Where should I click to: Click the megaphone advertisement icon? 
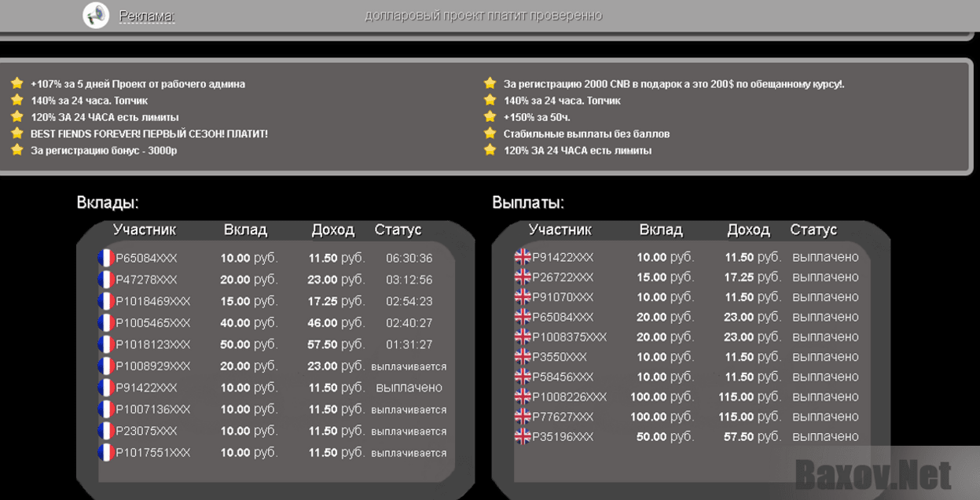(x=96, y=16)
